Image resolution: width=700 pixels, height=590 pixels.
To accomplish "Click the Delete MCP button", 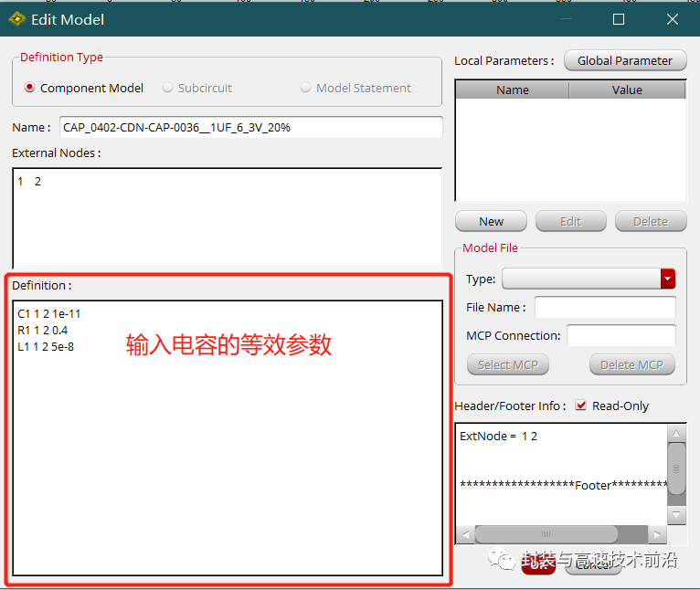I will coord(631,364).
